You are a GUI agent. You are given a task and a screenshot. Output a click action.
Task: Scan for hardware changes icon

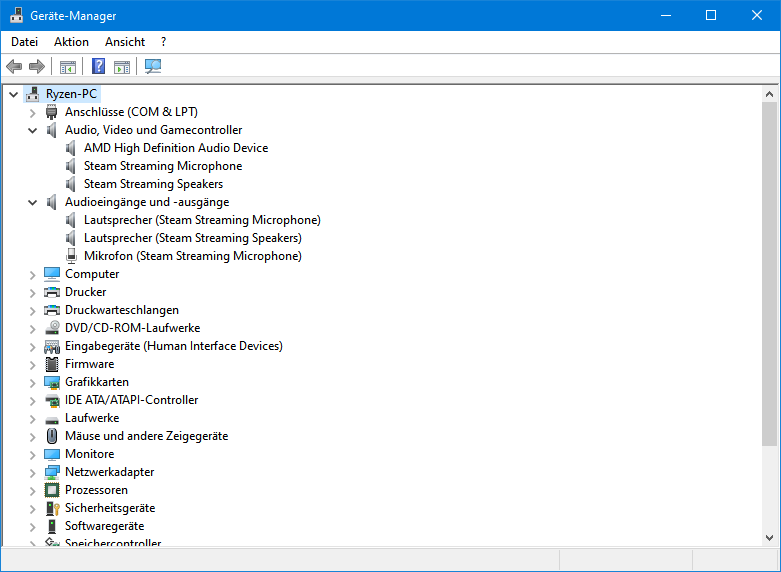point(153,66)
